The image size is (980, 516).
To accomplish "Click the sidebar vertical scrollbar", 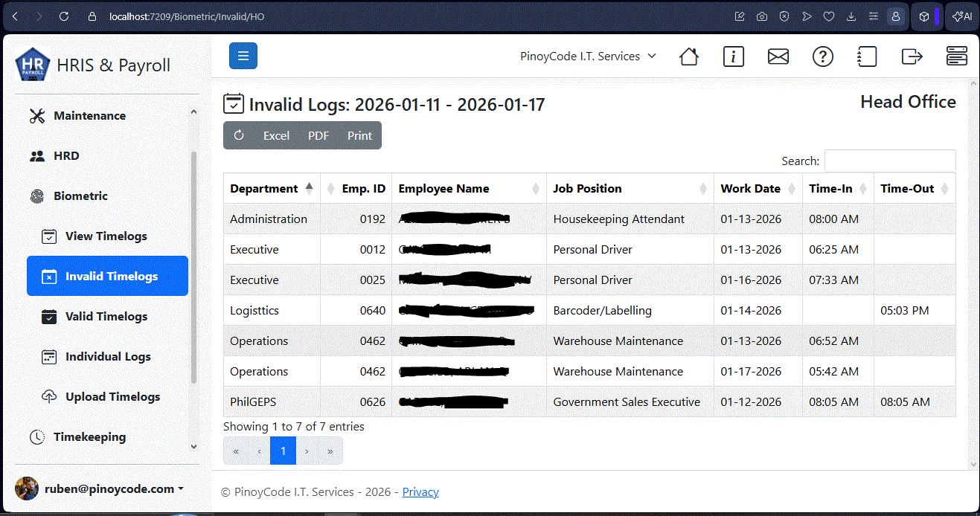I will click(194, 268).
